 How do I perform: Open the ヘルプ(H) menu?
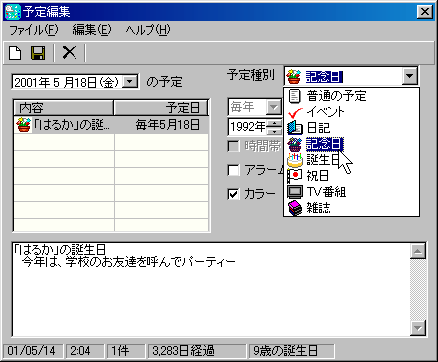[148, 30]
